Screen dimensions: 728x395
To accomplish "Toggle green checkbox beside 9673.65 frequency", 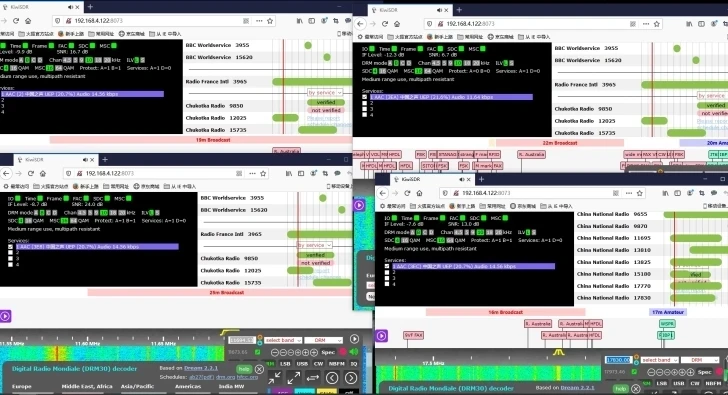I will 257,352.
